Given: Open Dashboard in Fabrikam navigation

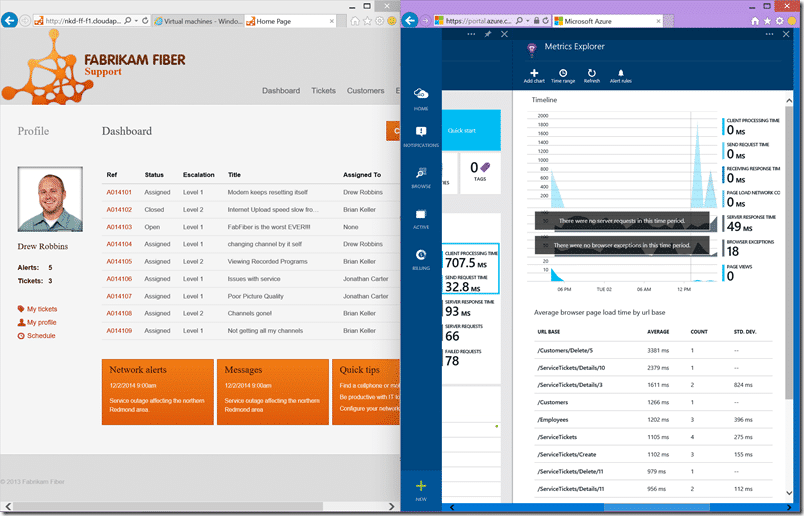Looking at the screenshot, I should pyautogui.click(x=281, y=91).
